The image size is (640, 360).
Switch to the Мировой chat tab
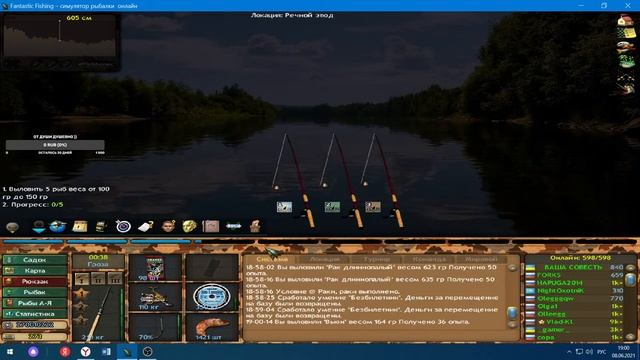coord(481,259)
